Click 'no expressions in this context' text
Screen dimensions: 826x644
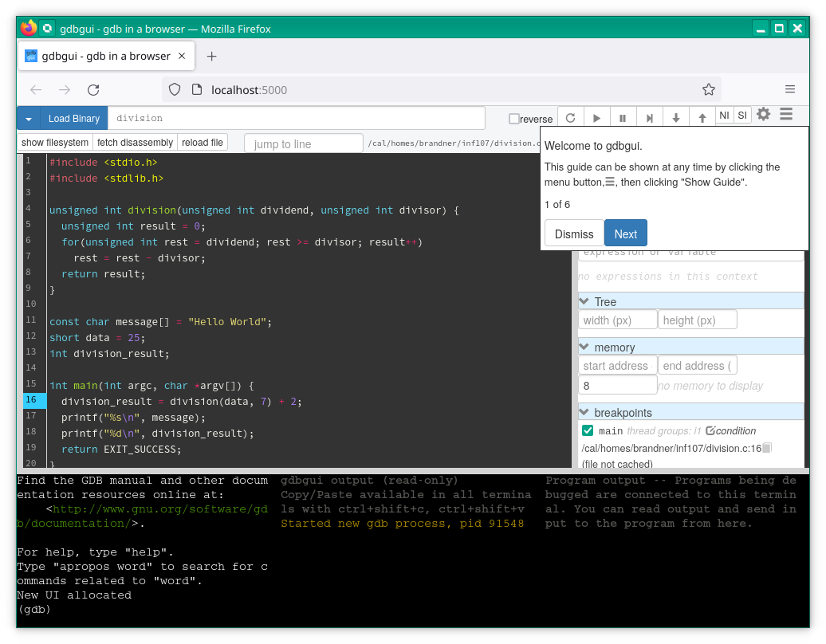click(668, 277)
